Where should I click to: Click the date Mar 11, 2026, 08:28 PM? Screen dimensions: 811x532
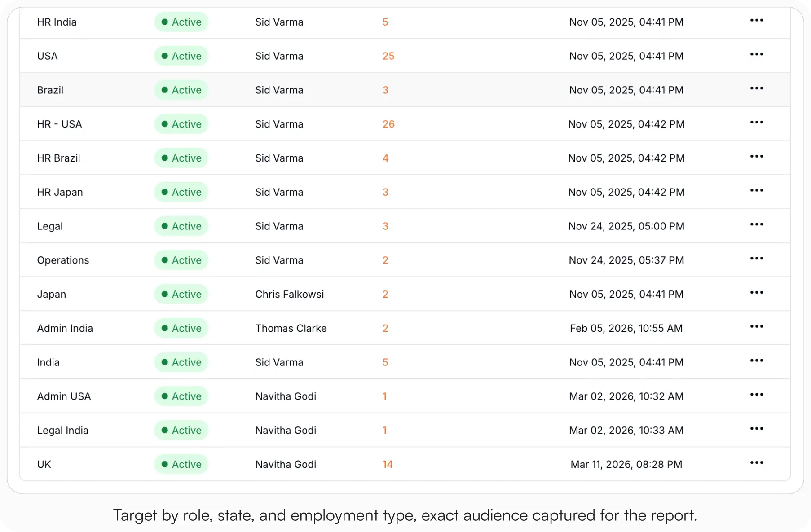(626, 465)
